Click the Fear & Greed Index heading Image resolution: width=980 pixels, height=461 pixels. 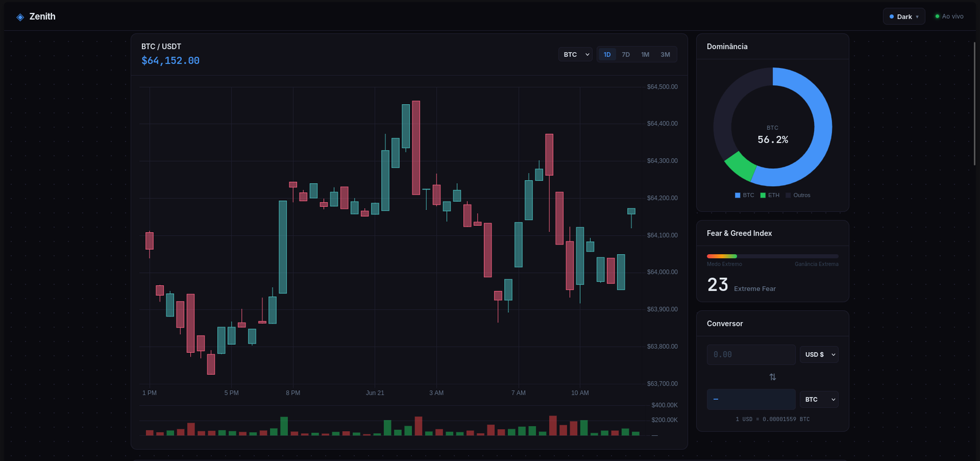click(739, 233)
